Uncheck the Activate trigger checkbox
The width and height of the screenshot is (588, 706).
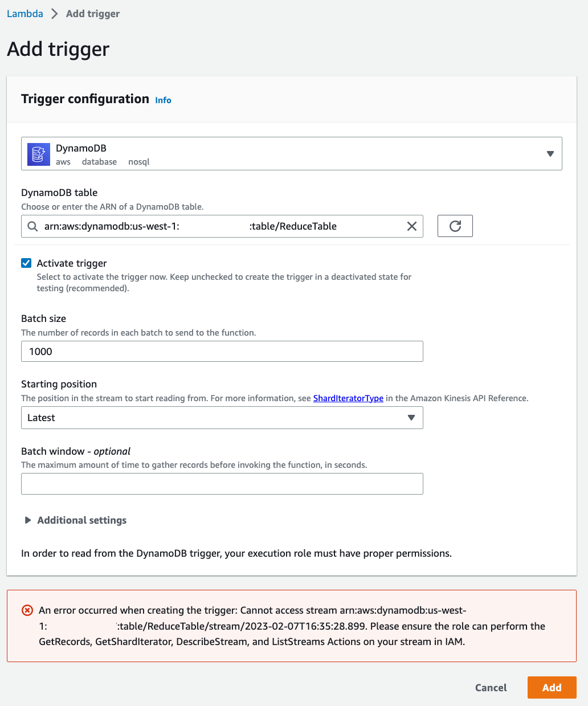pos(26,263)
